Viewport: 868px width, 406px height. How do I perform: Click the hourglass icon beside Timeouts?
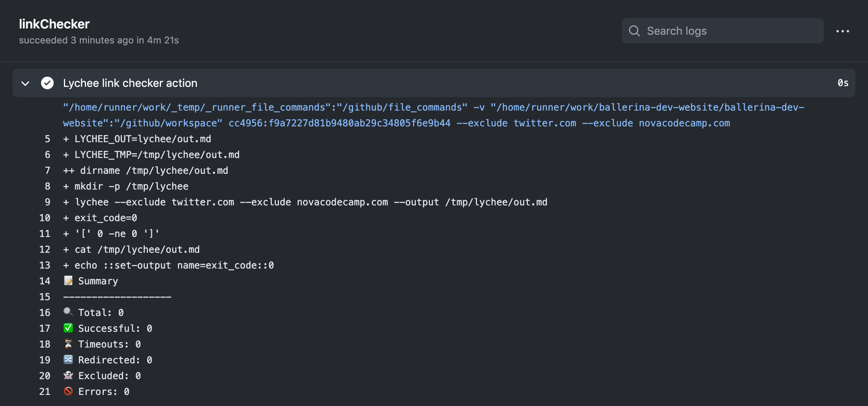coord(68,344)
